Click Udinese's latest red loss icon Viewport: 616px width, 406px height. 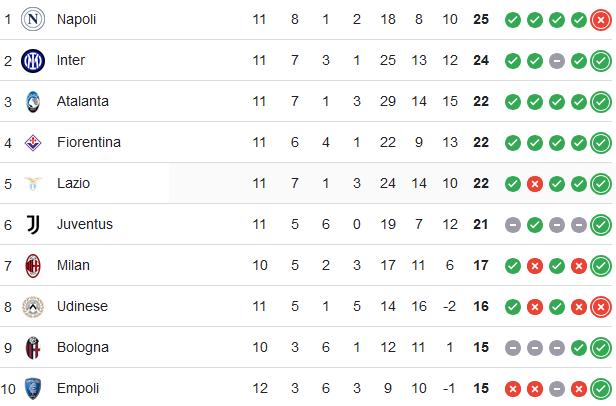601,307
